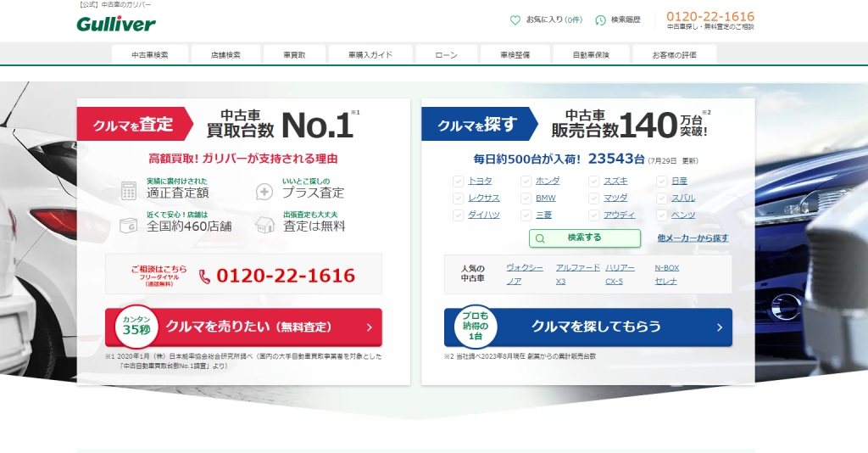
Task: Check the スズキ checkbox
Action: click(594, 181)
